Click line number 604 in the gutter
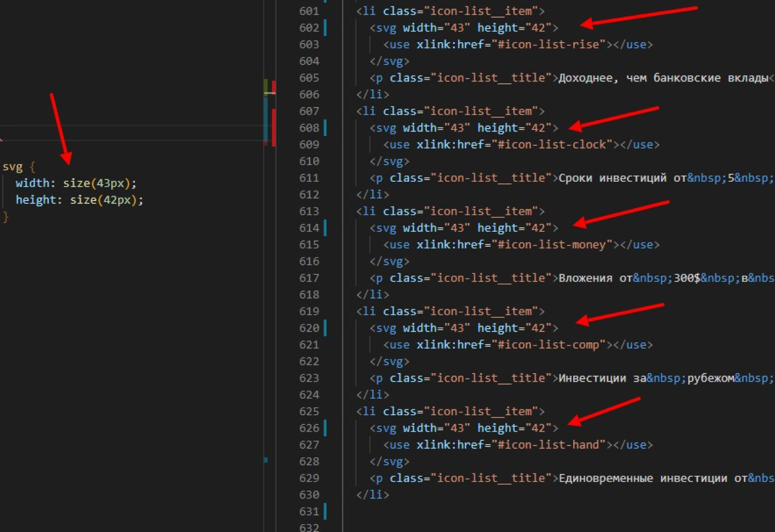Screen dimensions: 775x532 click(x=309, y=61)
